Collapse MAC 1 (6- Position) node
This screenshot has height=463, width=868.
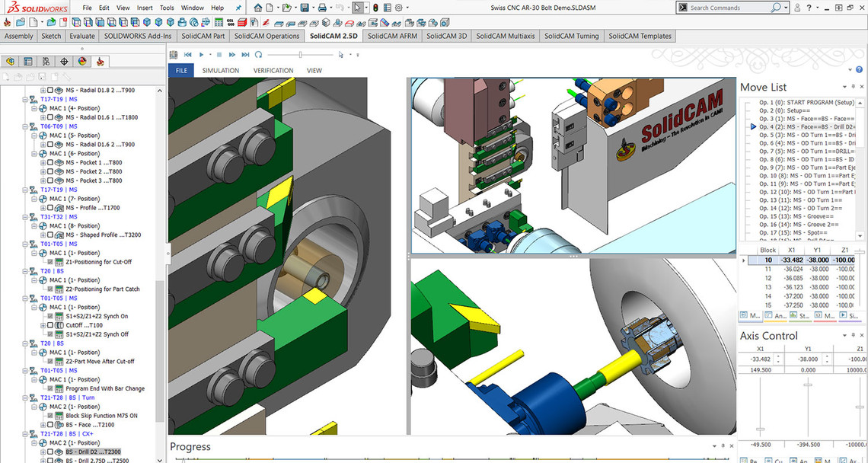pos(34,154)
